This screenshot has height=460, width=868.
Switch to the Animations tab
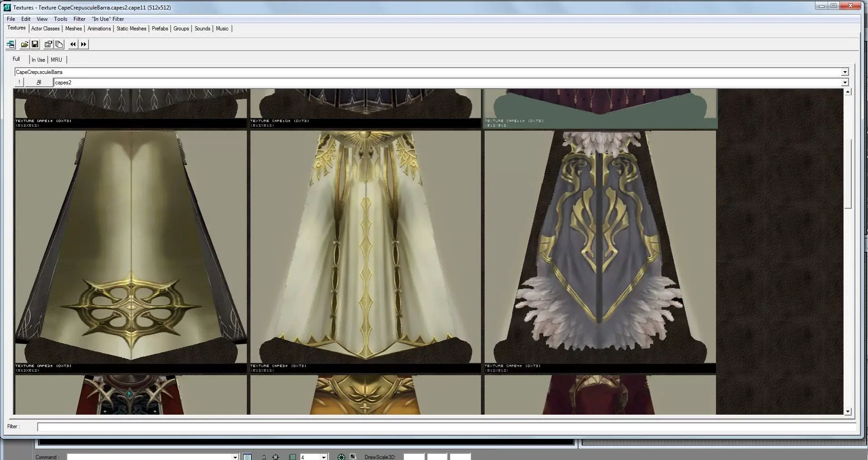coord(99,29)
